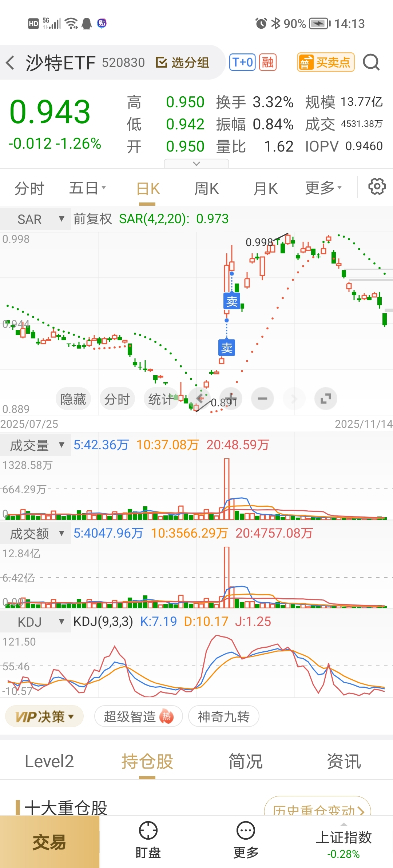Screen dimensions: 393x868
Task: Select 日K tab
Action: [148, 189]
